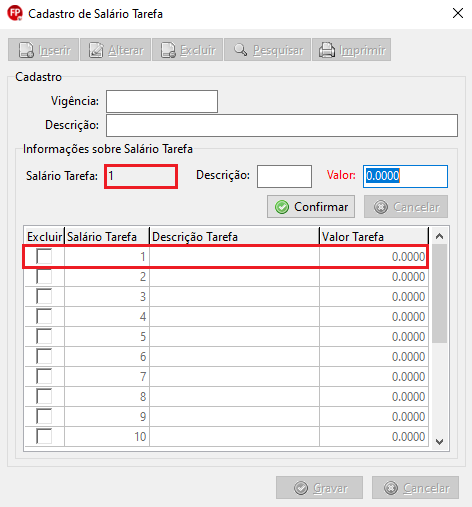Click the Pesquisar magnifier icon
The image size is (472, 507).
[240, 50]
